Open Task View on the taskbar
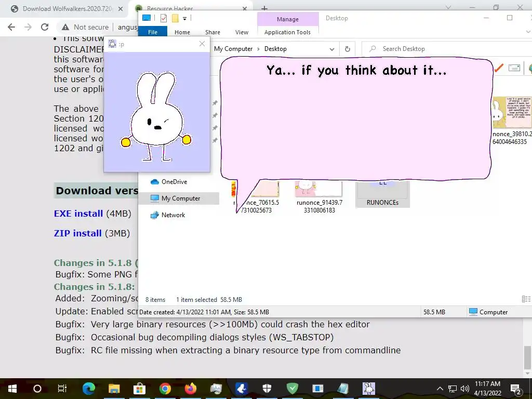The image size is (532, 399). coord(62,389)
